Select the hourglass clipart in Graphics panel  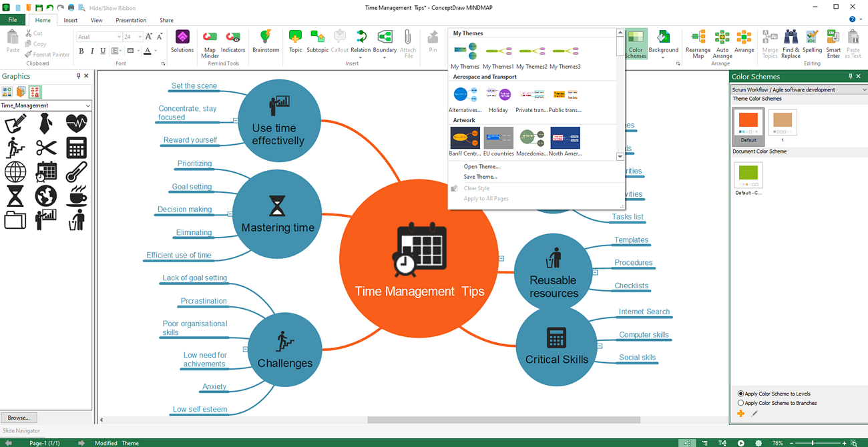(x=15, y=196)
